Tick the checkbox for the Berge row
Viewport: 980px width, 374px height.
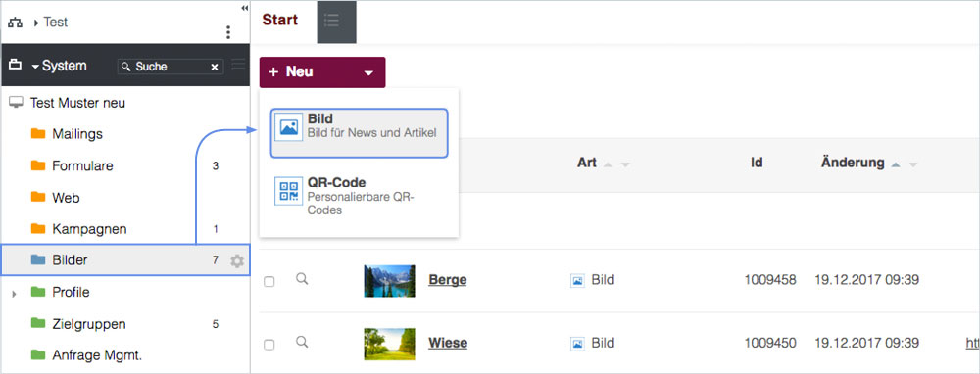(269, 282)
